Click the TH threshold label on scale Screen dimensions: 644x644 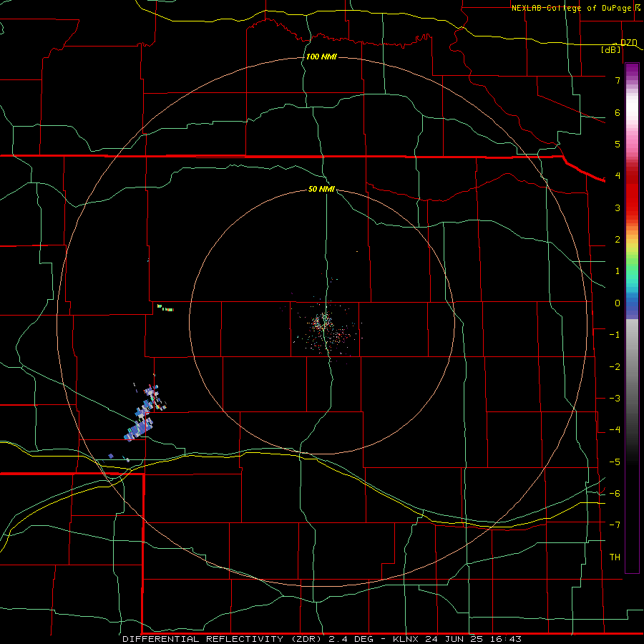[615, 557]
